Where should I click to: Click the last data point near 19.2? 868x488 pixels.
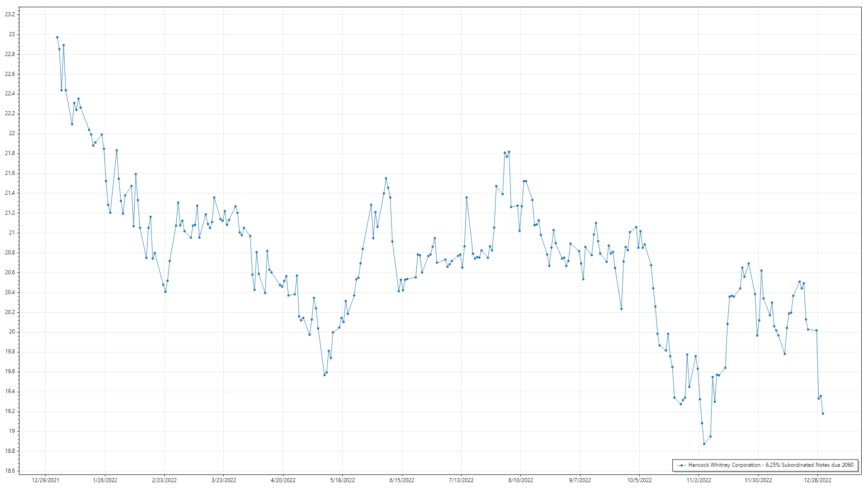click(823, 413)
